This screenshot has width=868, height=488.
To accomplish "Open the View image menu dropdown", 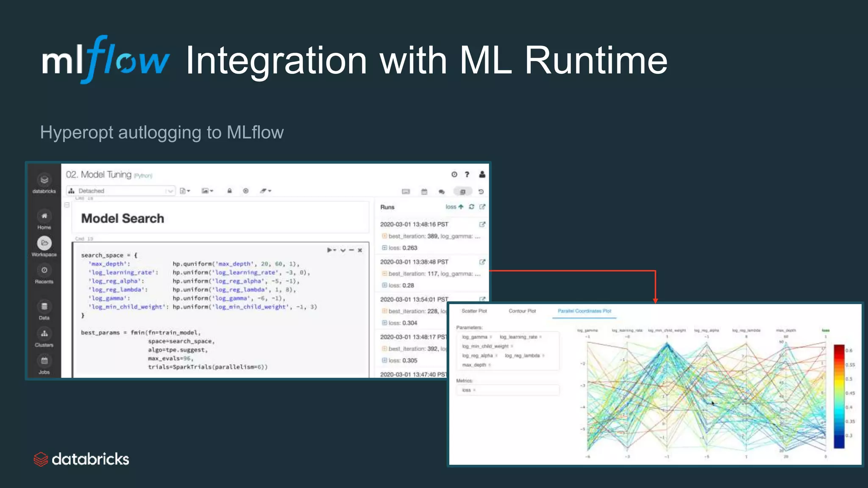I will click(x=207, y=191).
